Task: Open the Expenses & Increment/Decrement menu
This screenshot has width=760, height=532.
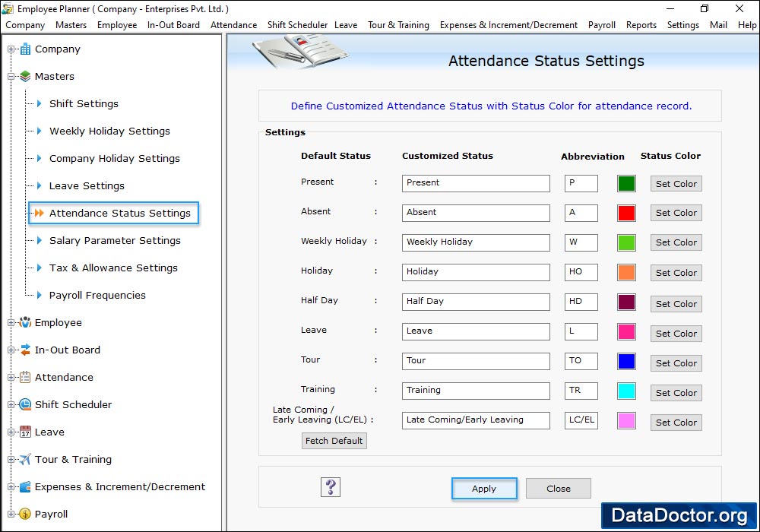Action: click(508, 25)
